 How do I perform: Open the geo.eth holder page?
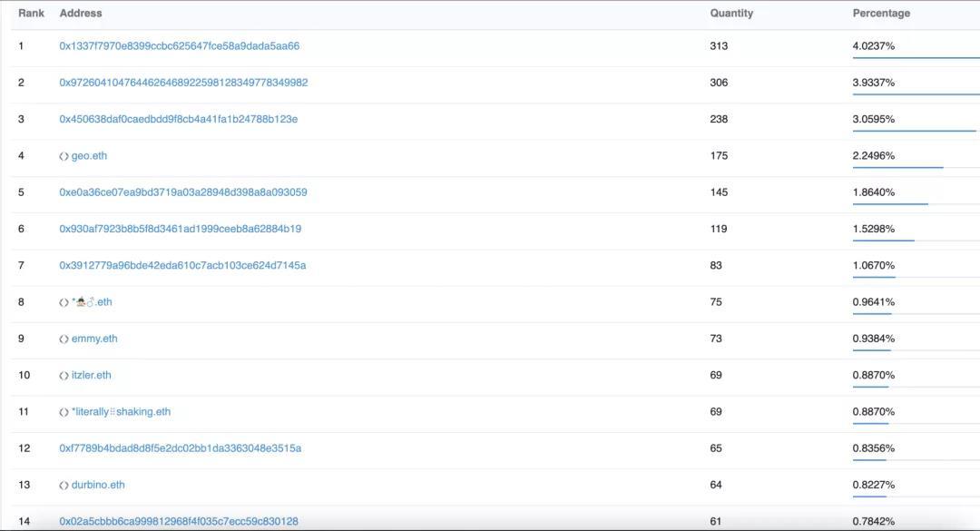pos(89,156)
